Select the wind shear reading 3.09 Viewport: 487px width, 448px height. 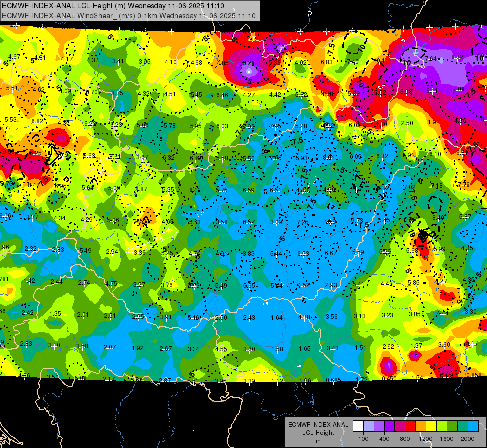[x=276, y=222]
